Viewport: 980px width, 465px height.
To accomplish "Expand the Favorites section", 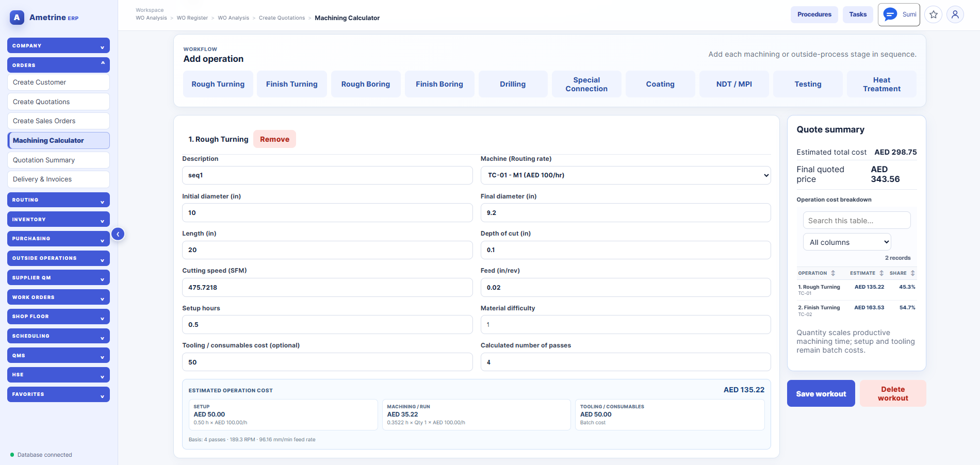I will click(x=58, y=394).
